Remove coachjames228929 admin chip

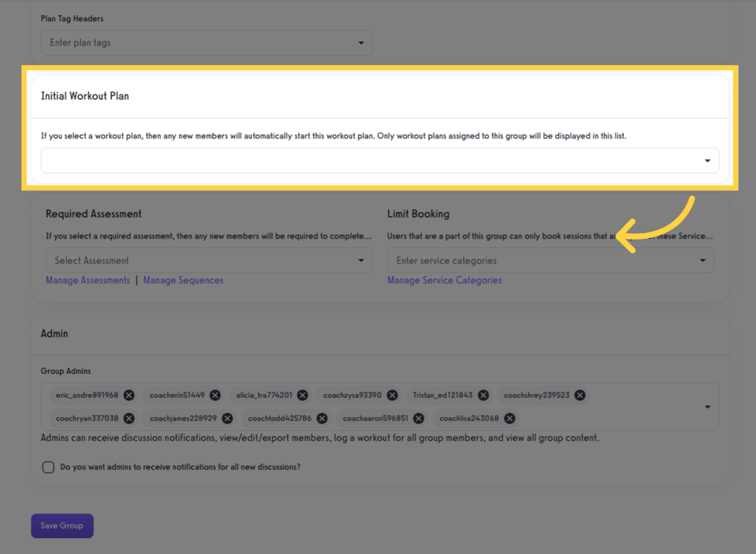tap(227, 418)
